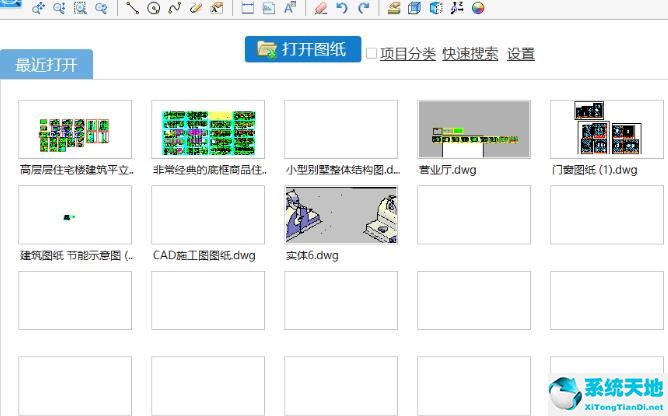
Task: Open the color wheel settings
Action: (x=478, y=8)
